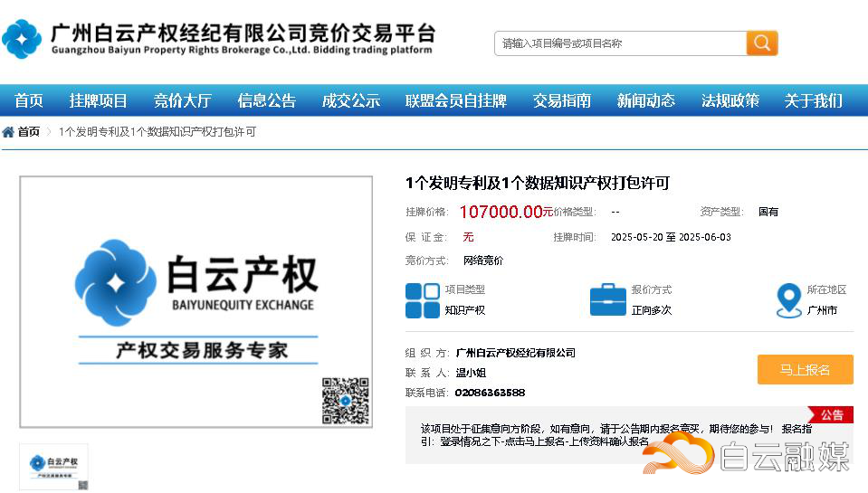Click the orange search magnifier button

[x=762, y=43]
